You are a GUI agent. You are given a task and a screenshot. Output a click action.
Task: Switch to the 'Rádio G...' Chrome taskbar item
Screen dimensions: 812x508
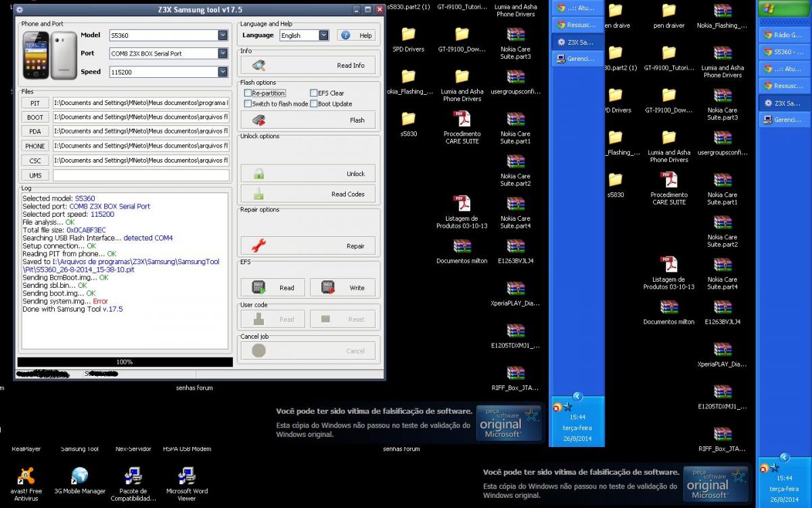(784, 35)
